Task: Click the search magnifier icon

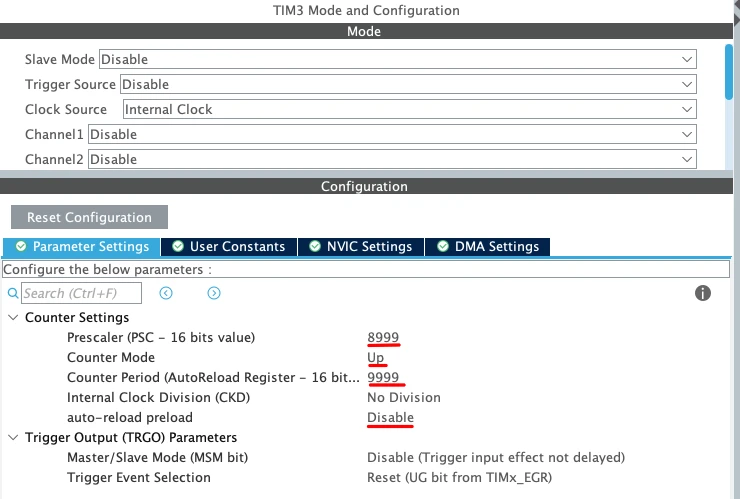Action: tap(13, 293)
